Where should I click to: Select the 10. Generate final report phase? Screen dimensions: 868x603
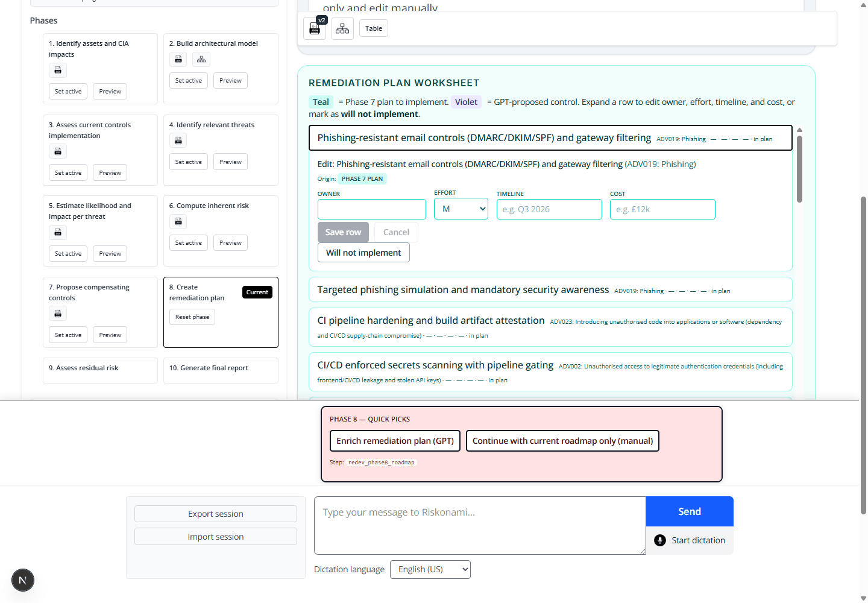tap(221, 370)
